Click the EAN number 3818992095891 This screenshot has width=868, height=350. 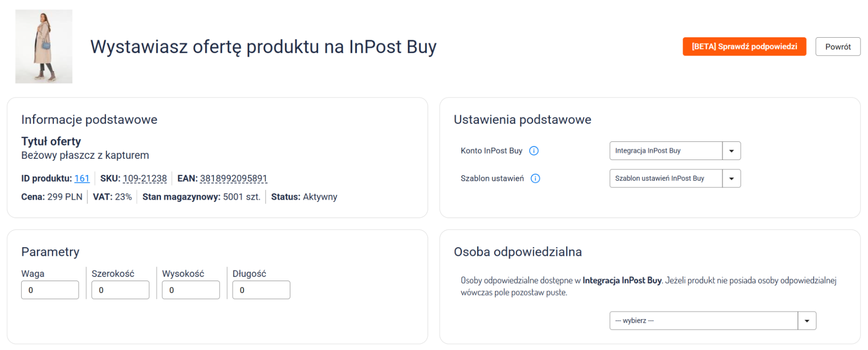233,179
